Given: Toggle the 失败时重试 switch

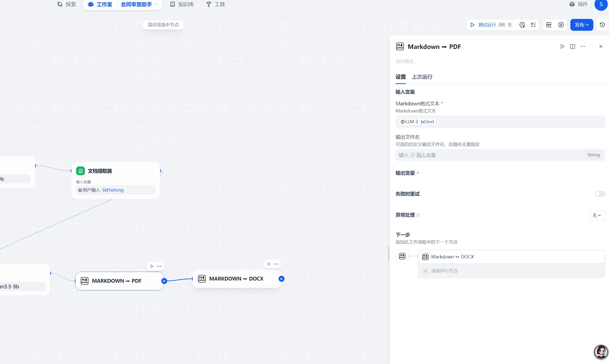Looking at the screenshot, I should 600,194.
